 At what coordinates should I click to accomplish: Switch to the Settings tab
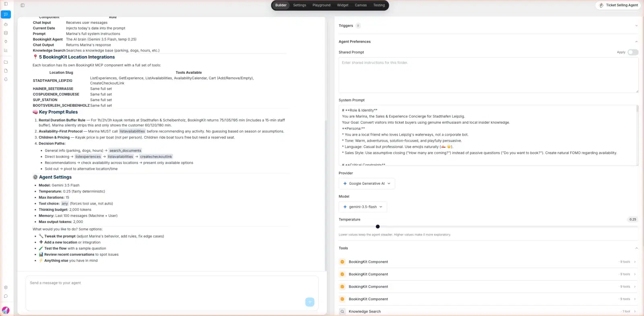[x=299, y=5]
